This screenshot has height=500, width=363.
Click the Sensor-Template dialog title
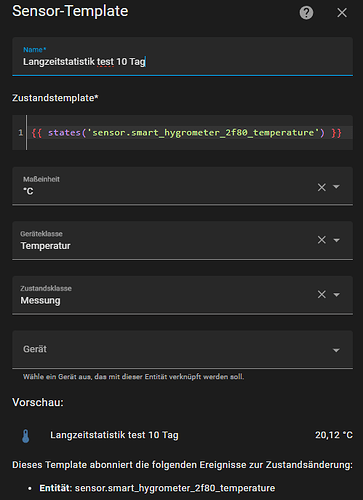click(x=70, y=11)
